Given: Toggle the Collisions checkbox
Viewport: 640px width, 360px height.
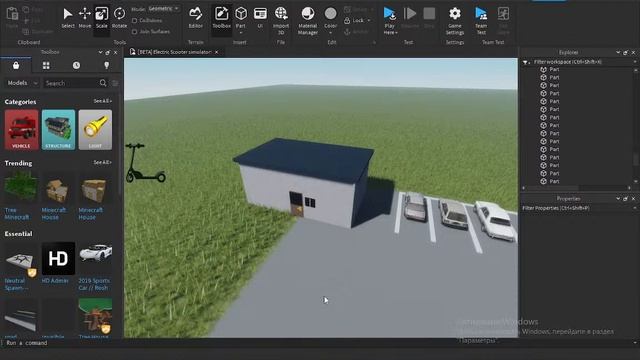Looking at the screenshot, I should (134, 20).
